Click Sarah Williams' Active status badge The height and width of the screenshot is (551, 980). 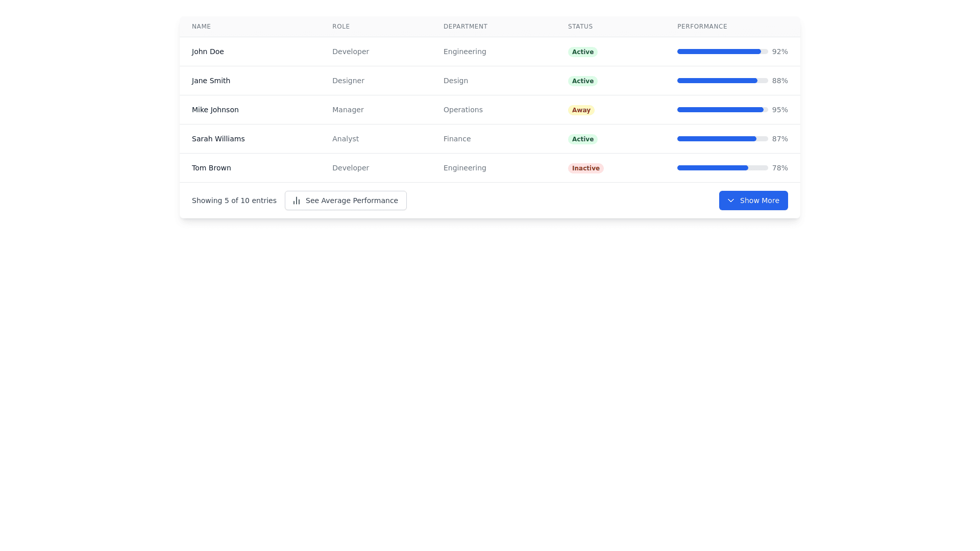[582, 139]
